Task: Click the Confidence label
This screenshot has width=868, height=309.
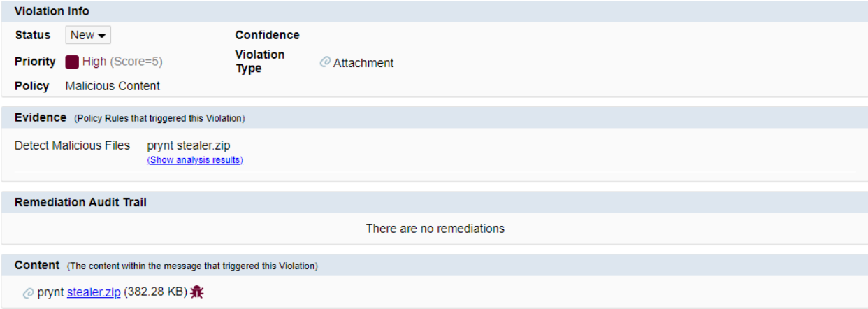Action: tap(267, 35)
